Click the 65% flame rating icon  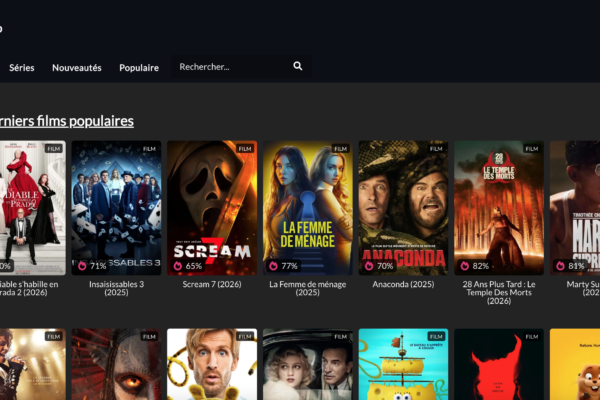point(178,266)
